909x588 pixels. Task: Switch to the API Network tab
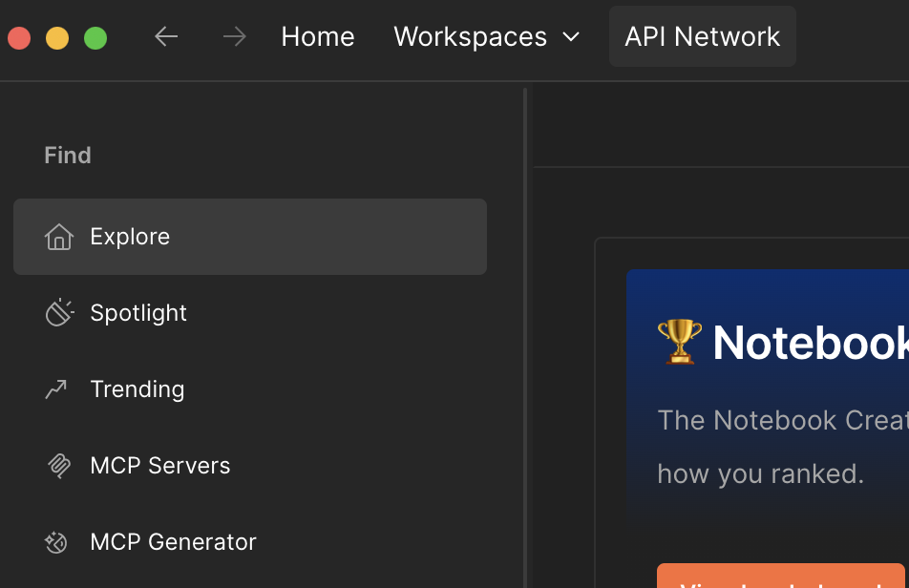[x=702, y=37]
